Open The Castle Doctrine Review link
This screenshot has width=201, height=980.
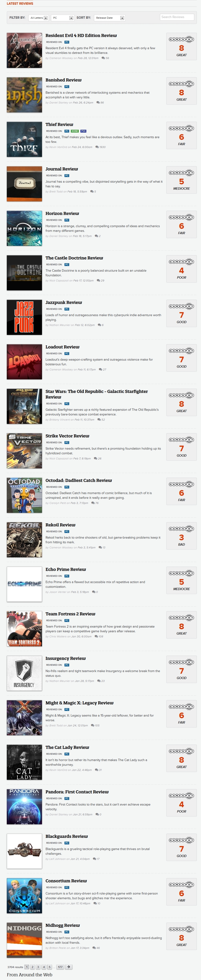coord(74,258)
